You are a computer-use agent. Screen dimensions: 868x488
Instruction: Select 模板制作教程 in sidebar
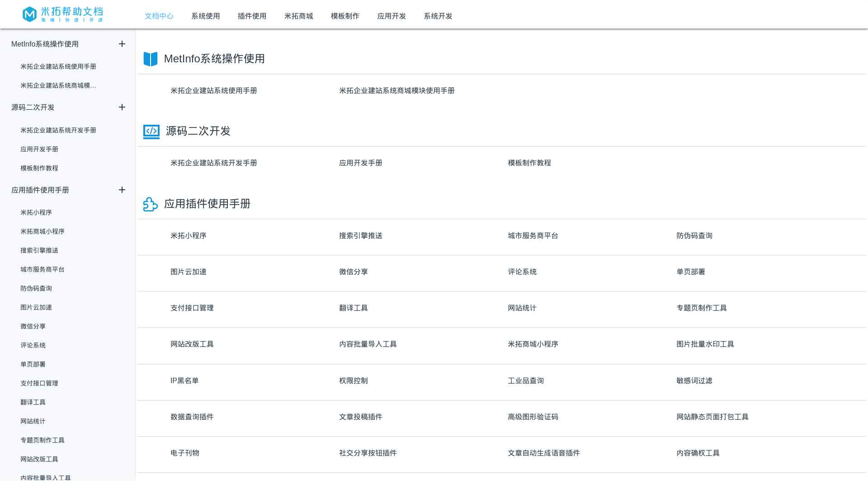click(39, 168)
